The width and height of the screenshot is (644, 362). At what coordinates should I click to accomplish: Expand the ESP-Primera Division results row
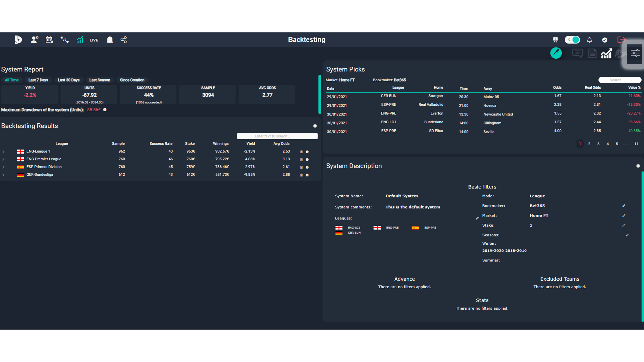click(x=3, y=167)
